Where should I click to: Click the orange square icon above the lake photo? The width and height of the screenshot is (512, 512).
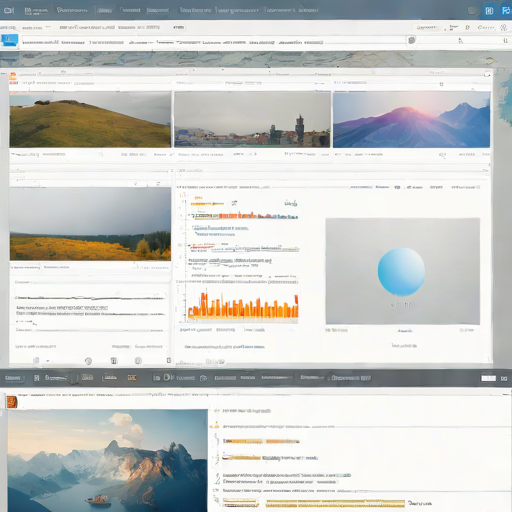(x=11, y=402)
